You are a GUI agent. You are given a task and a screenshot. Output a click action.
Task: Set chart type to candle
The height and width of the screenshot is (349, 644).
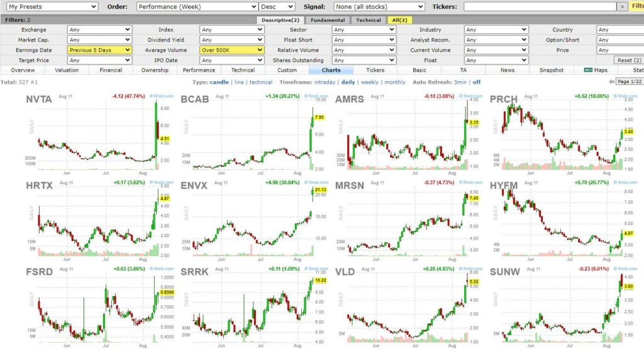(x=219, y=82)
